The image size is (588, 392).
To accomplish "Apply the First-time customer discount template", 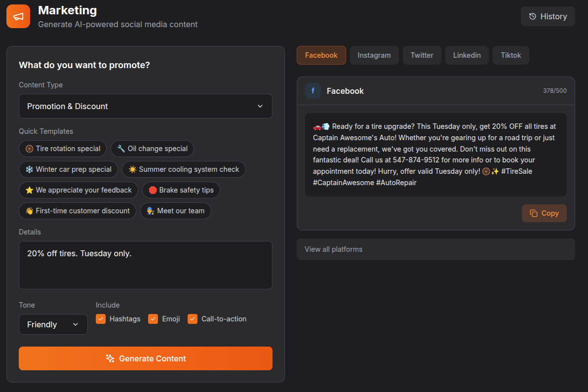I will coord(77,211).
